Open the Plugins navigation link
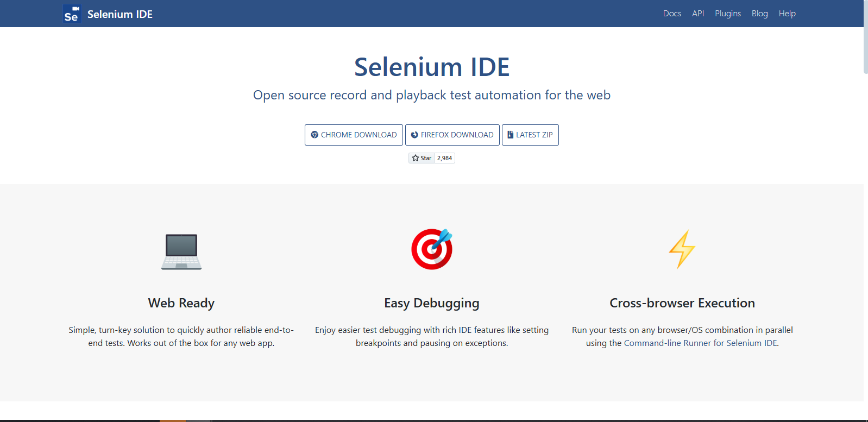Screen dimensions: 868x422 (728, 14)
